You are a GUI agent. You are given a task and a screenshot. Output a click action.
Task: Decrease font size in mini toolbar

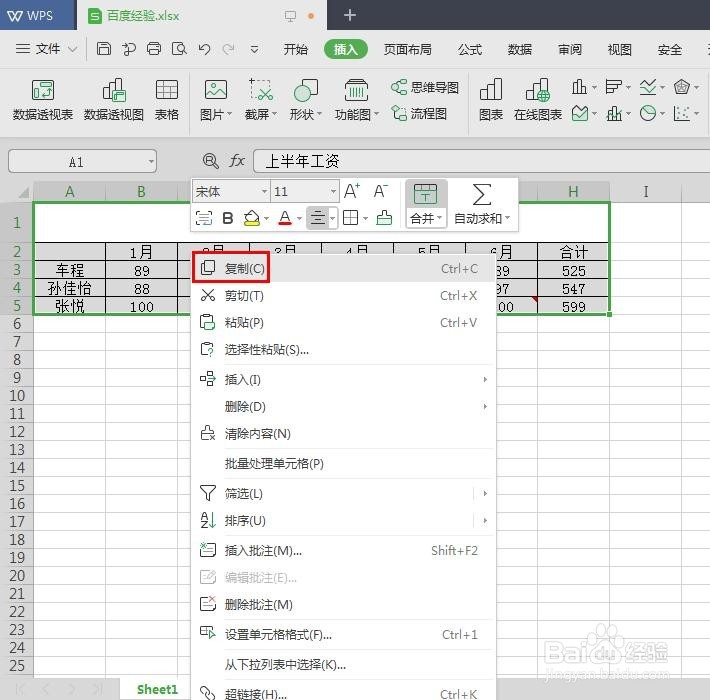tap(380, 191)
